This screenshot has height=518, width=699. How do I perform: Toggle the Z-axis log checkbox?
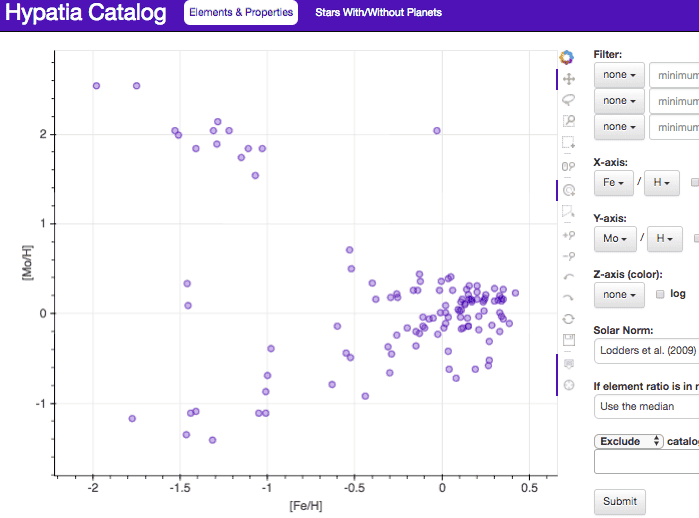point(660,294)
